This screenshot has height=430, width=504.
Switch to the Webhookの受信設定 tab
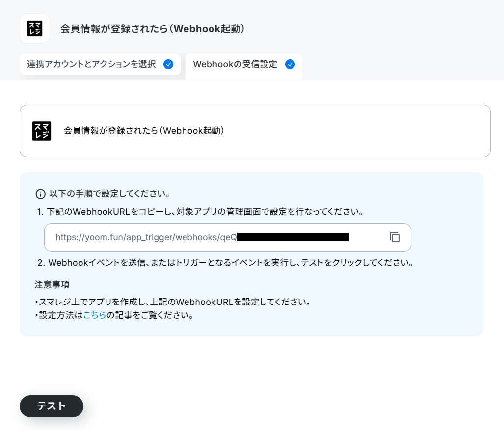coord(243,65)
